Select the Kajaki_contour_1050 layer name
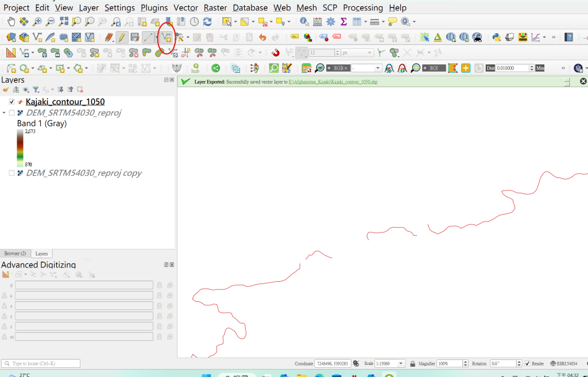 coord(65,102)
